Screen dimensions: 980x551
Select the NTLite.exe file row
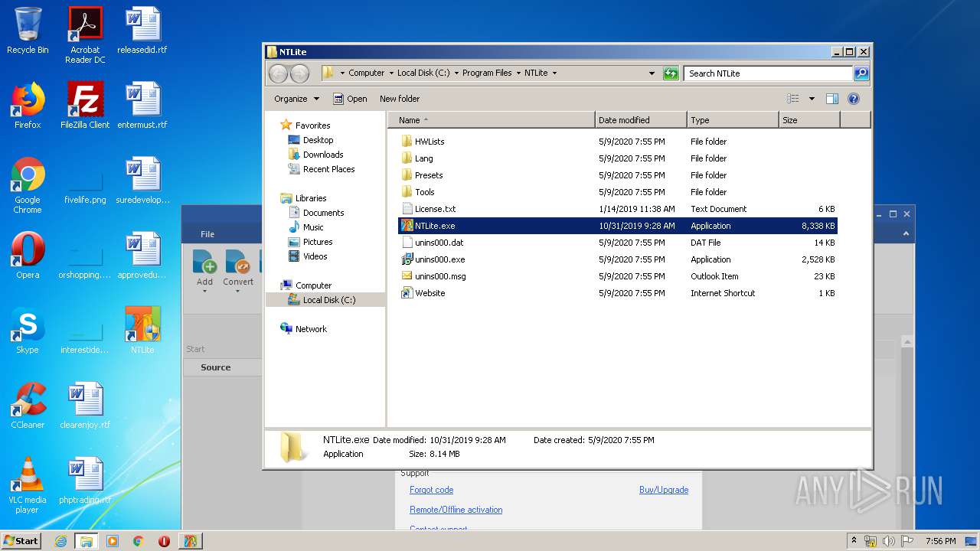point(618,226)
